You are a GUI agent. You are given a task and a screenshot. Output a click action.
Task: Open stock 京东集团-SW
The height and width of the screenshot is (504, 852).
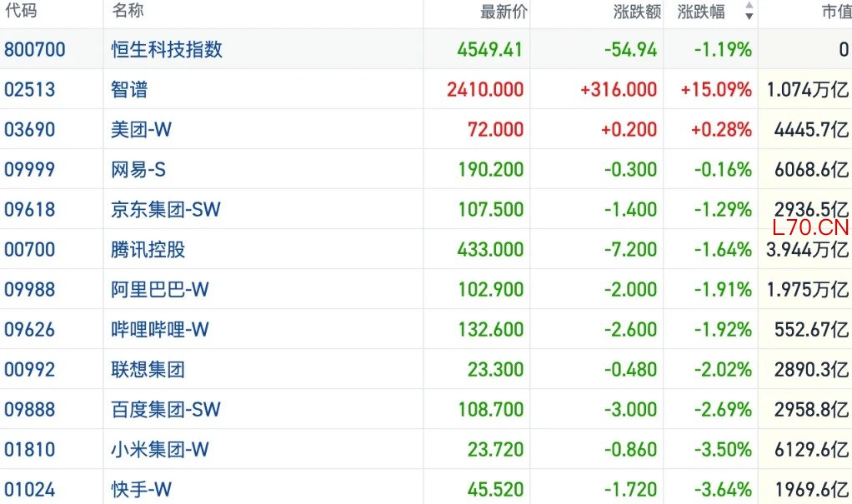pyautogui.click(x=166, y=210)
